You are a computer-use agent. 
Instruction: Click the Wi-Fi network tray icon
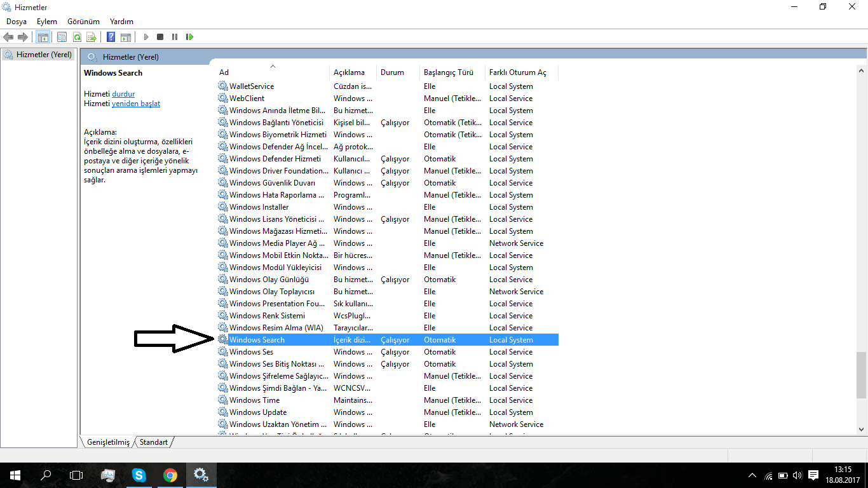click(x=768, y=475)
